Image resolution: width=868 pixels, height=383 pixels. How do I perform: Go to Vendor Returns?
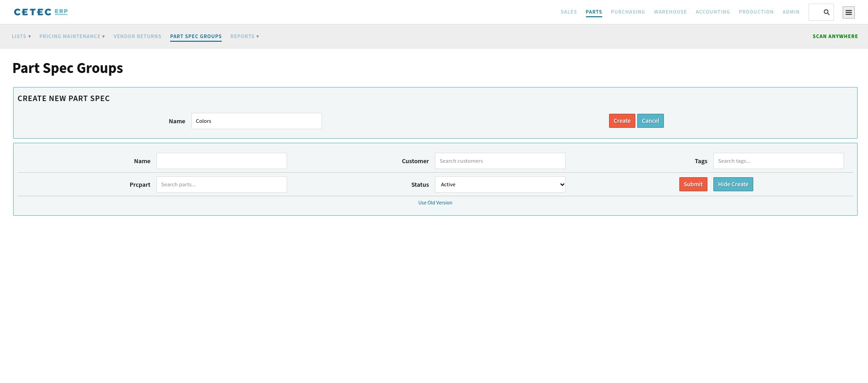pos(137,36)
